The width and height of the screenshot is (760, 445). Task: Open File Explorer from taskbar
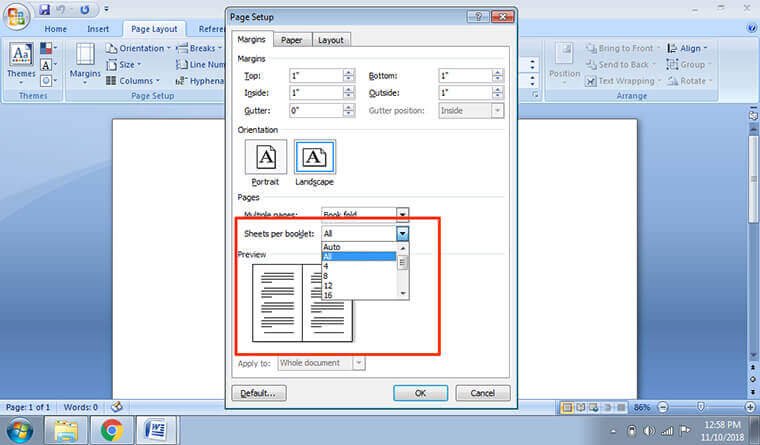coord(66,430)
